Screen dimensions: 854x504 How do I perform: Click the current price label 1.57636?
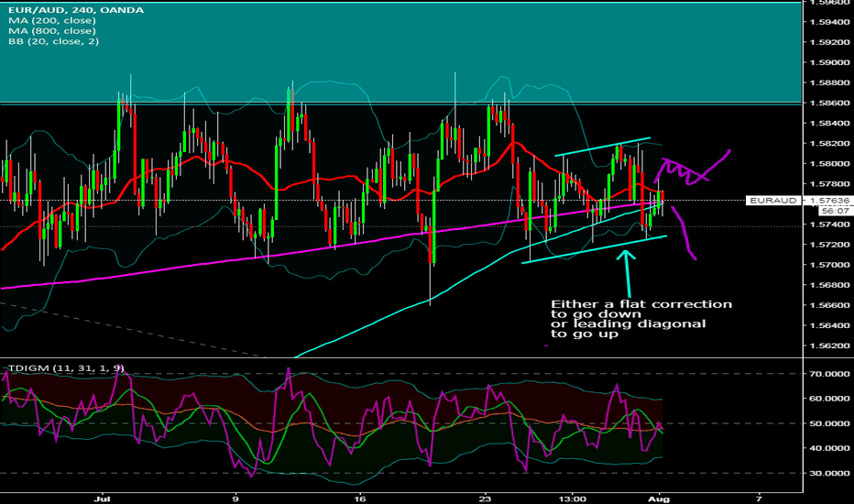point(829,201)
